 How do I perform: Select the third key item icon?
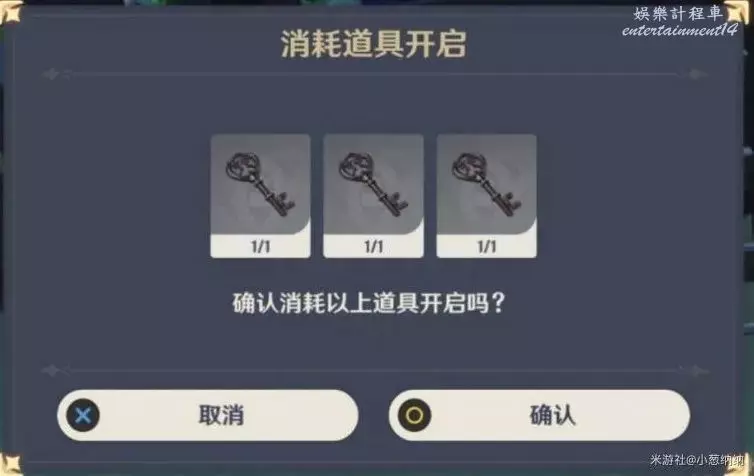click(486, 185)
